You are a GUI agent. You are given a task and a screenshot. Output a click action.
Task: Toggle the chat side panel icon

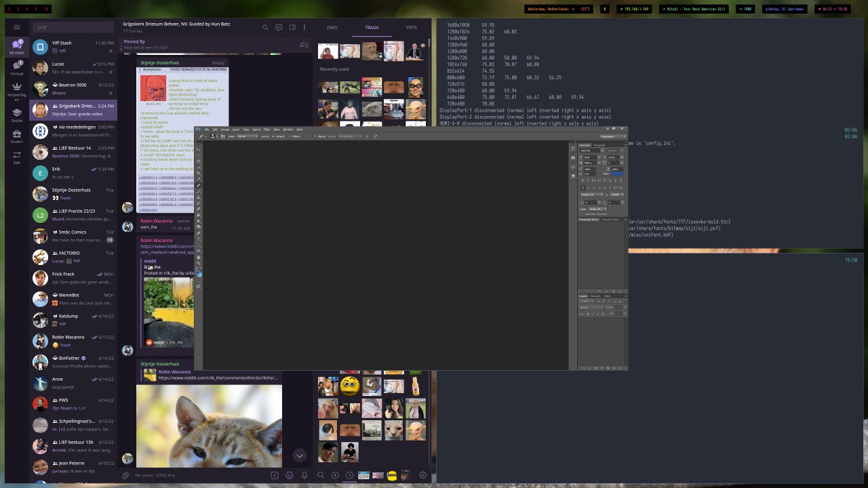tap(292, 28)
